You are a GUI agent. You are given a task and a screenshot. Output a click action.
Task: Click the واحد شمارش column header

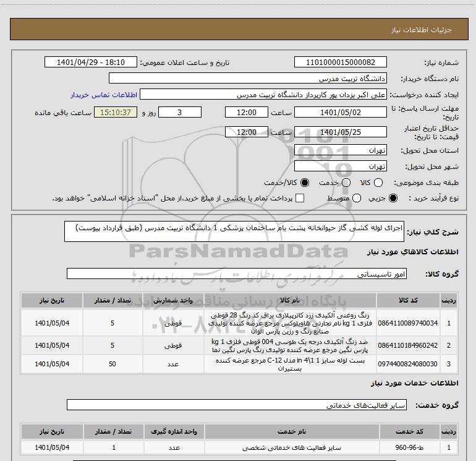tap(173, 300)
